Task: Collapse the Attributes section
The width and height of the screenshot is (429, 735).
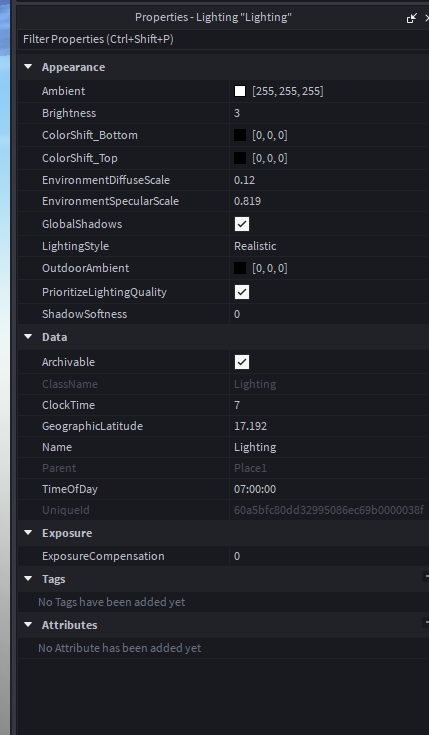Action: click(28, 624)
